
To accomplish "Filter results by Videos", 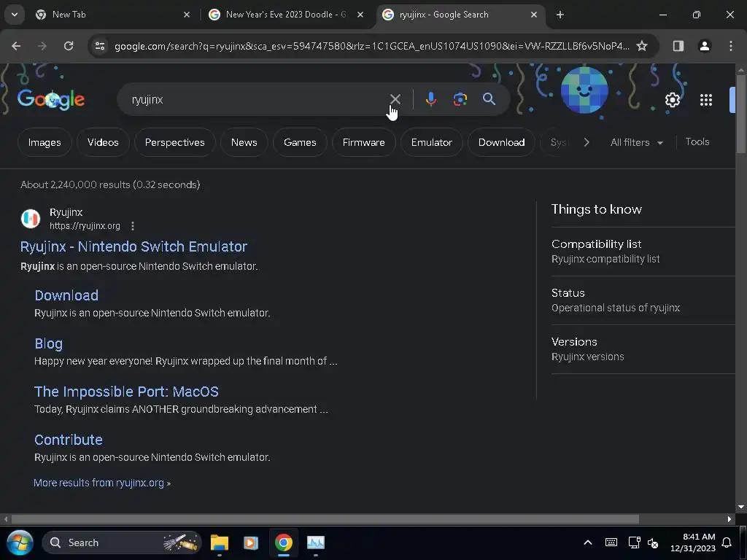I will tap(103, 142).
